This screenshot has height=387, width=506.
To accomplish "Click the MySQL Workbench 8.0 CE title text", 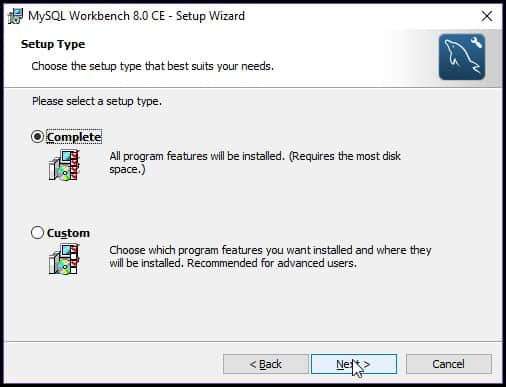I will coord(137,16).
